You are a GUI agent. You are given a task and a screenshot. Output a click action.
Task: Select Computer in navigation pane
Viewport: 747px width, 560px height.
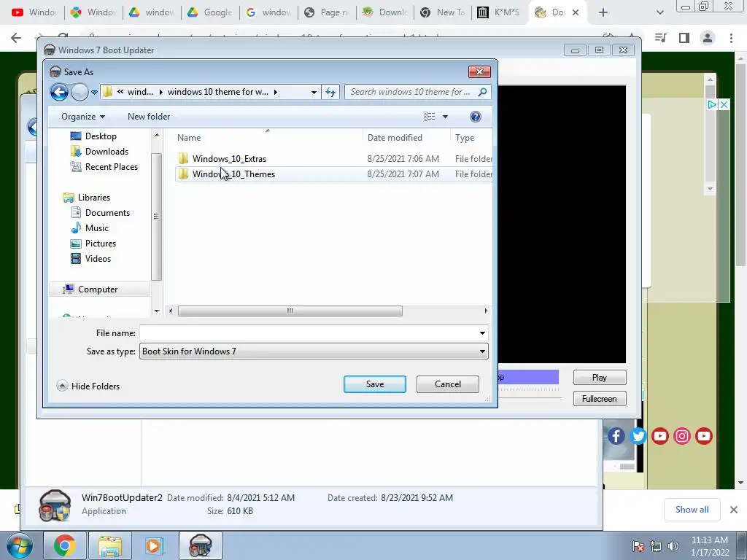[99, 289]
